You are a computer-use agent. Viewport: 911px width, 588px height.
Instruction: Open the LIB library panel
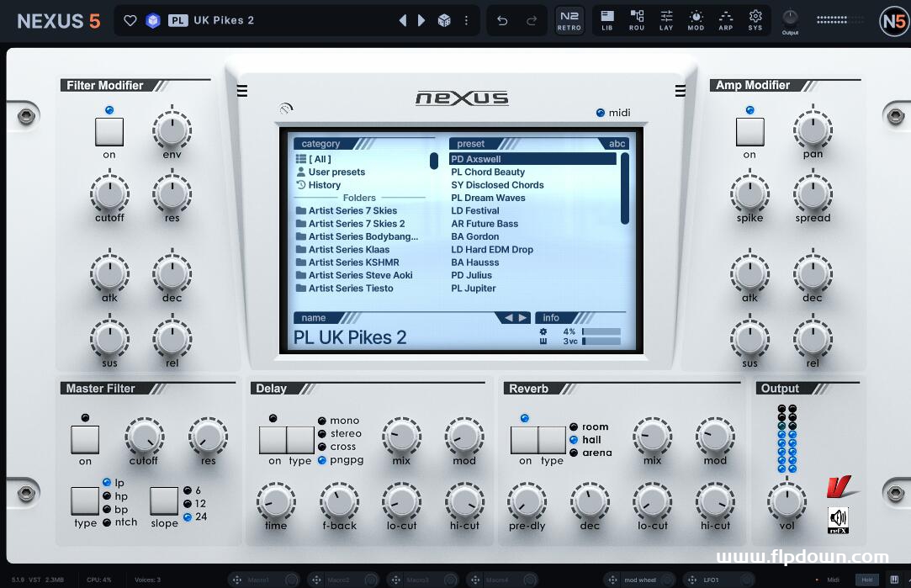607,20
